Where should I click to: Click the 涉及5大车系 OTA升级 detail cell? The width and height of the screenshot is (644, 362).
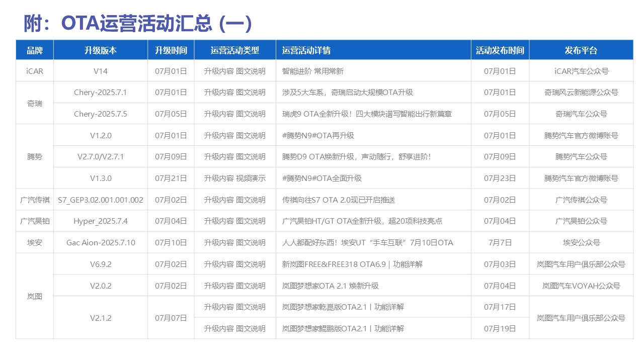373,93
